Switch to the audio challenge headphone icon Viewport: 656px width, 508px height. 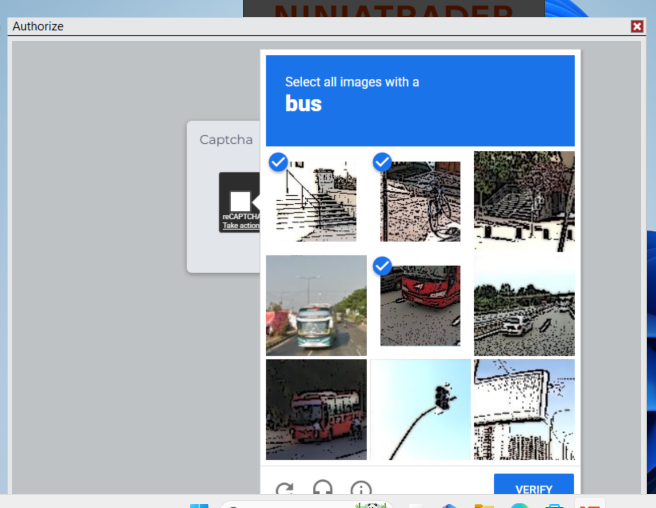tap(323, 487)
